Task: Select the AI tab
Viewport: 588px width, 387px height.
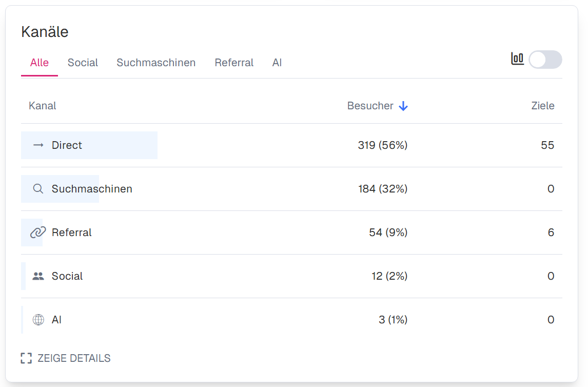Action: [x=277, y=63]
